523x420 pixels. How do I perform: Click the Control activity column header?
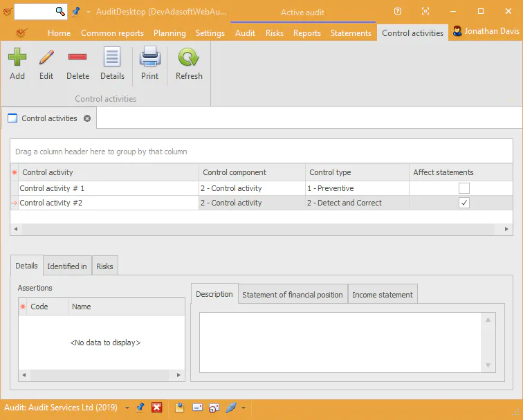109,172
